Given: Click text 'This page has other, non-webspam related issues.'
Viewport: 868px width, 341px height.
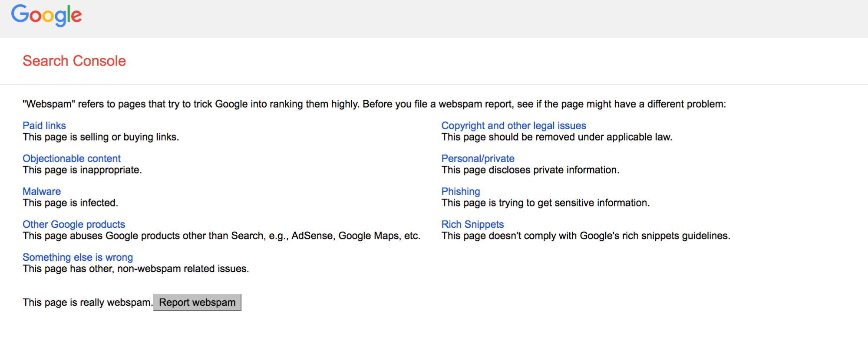Looking at the screenshot, I should [136, 269].
